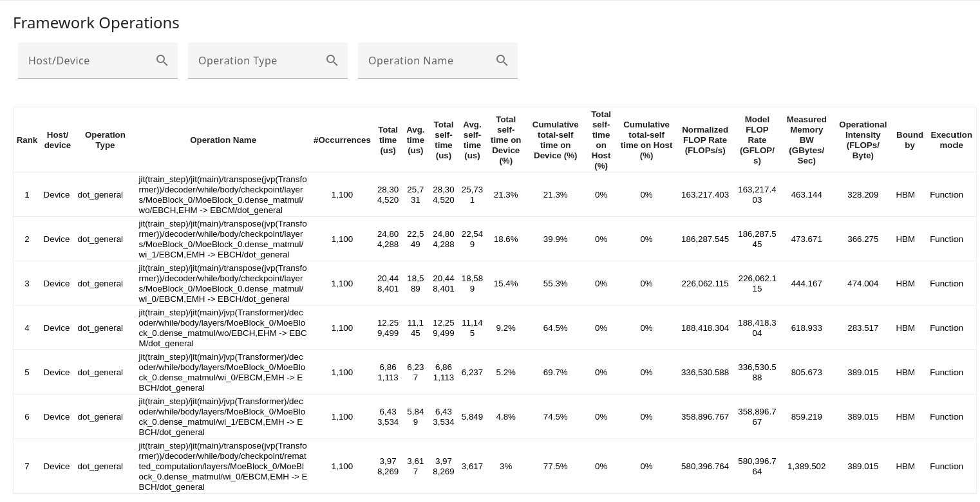
Task: Click the search icon beside Operation Name
Action: [x=502, y=60]
